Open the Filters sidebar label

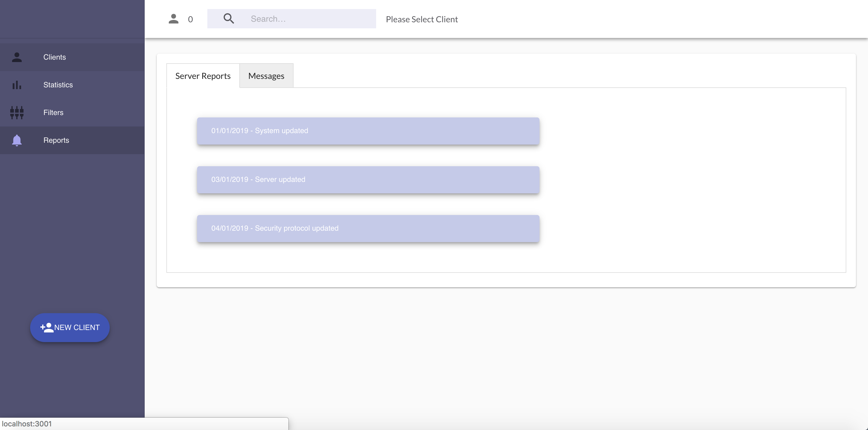53,112
